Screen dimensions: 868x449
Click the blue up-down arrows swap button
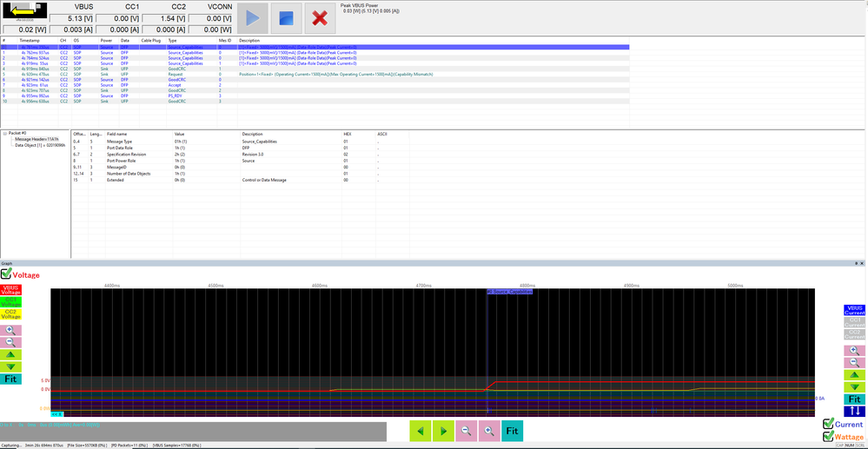854,411
